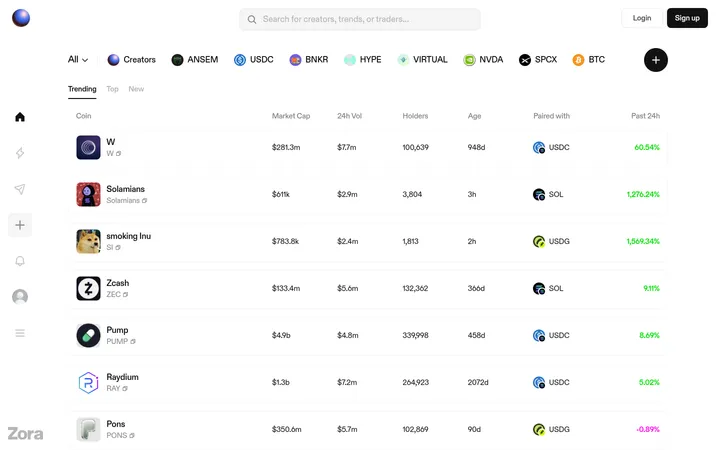
Task: Copy the PUMP ticker address icon
Action: pos(133,342)
